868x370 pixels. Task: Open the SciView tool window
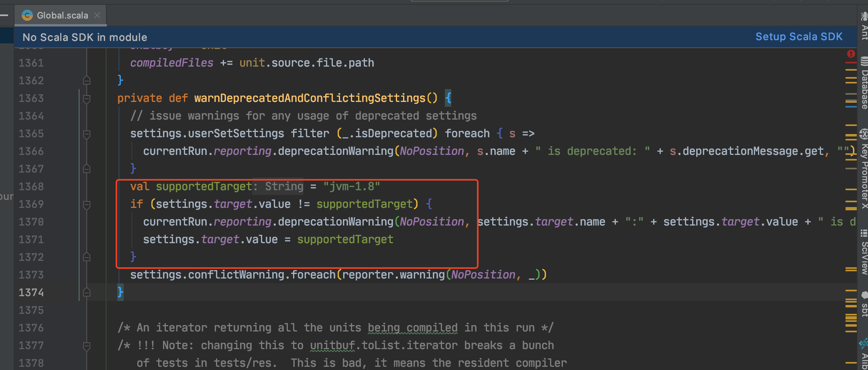(x=864, y=252)
